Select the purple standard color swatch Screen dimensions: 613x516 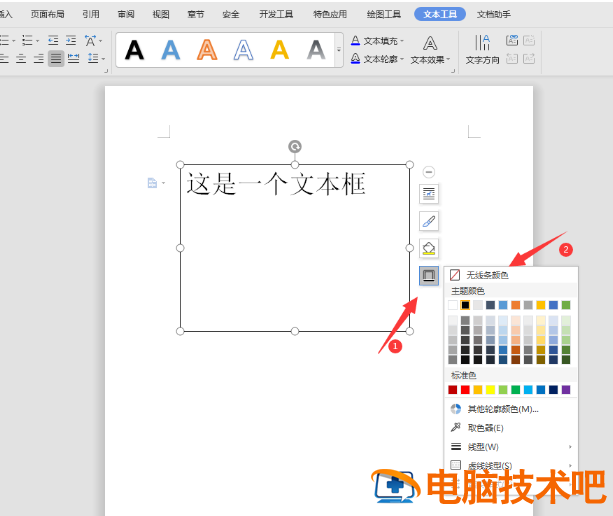click(566, 390)
